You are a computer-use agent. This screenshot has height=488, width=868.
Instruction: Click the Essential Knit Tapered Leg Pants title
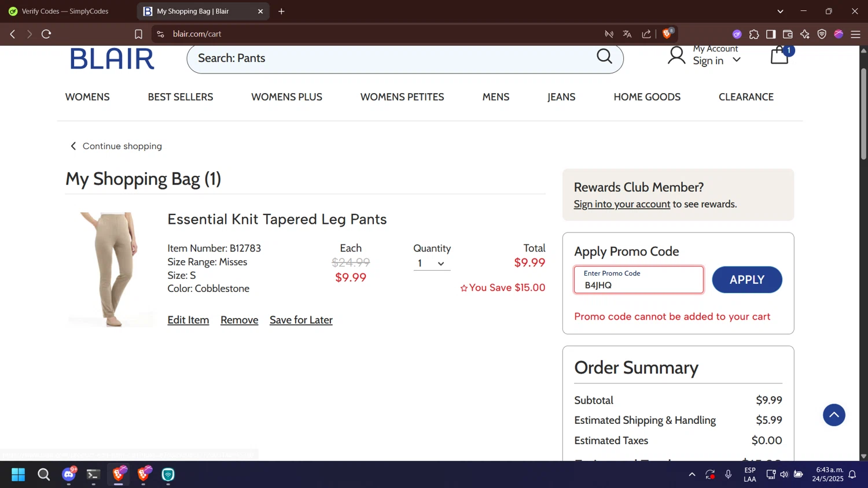[277, 219]
